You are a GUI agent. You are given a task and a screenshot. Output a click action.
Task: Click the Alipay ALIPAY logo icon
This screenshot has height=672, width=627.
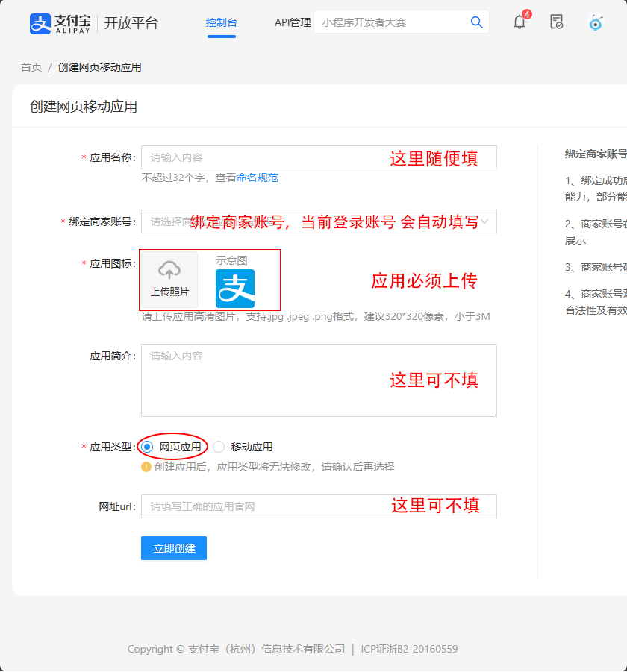coord(39,23)
